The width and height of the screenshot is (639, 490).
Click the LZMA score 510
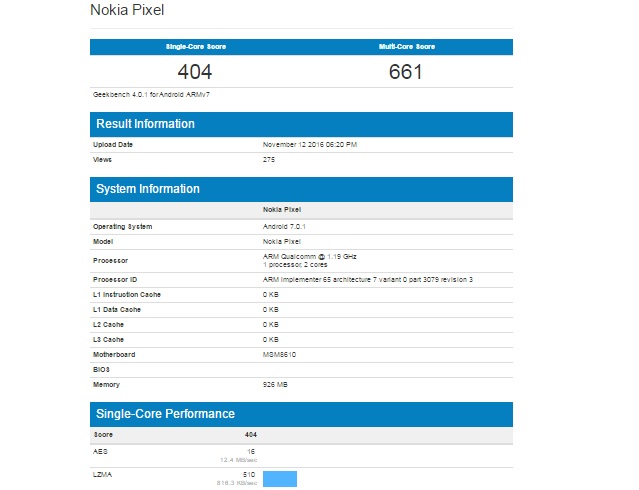click(249, 475)
